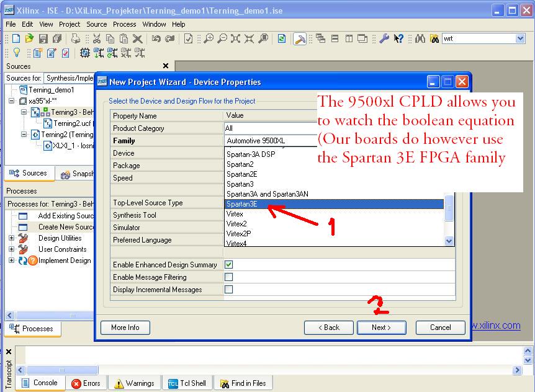Expand the Design Utilities process node

(12, 238)
